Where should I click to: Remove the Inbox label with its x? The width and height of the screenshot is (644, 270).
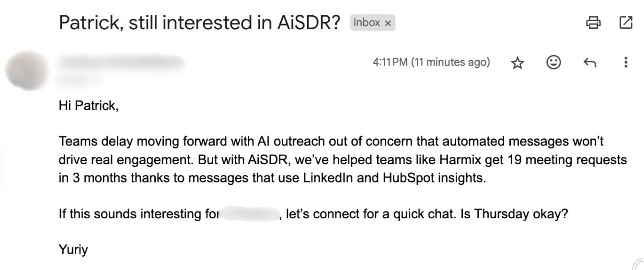pyautogui.click(x=388, y=23)
